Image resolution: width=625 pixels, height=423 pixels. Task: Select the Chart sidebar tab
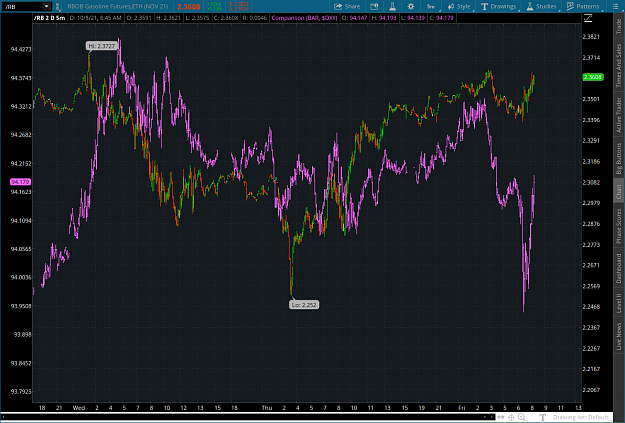(619, 191)
